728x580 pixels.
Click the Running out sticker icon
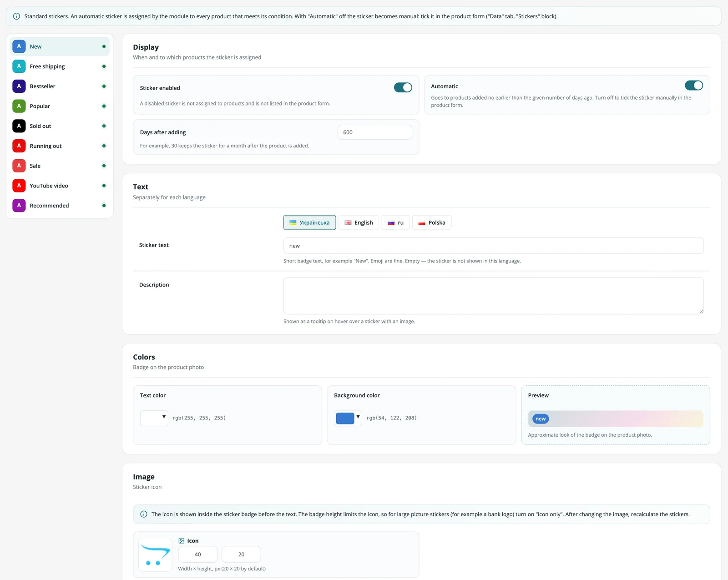pos(19,146)
